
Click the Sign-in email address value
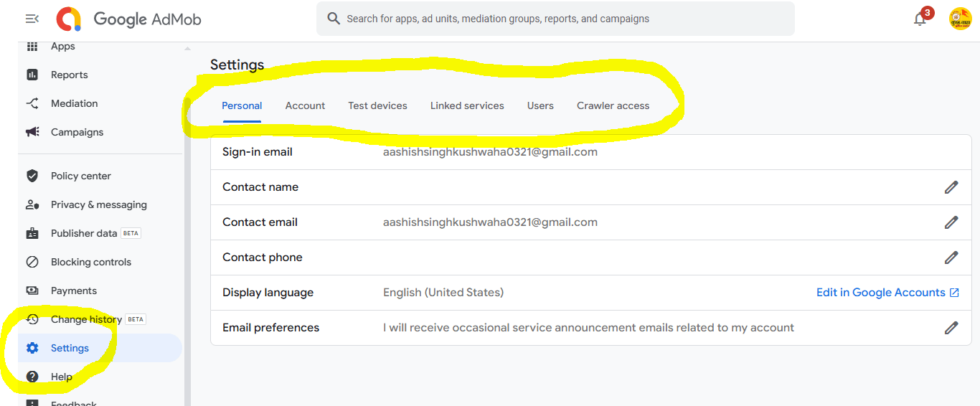click(x=490, y=152)
